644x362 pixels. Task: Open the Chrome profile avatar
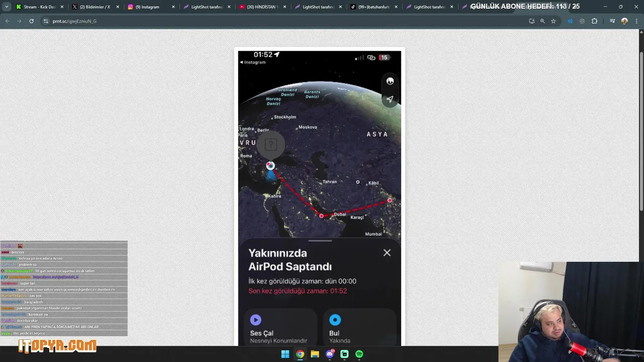[x=624, y=21]
